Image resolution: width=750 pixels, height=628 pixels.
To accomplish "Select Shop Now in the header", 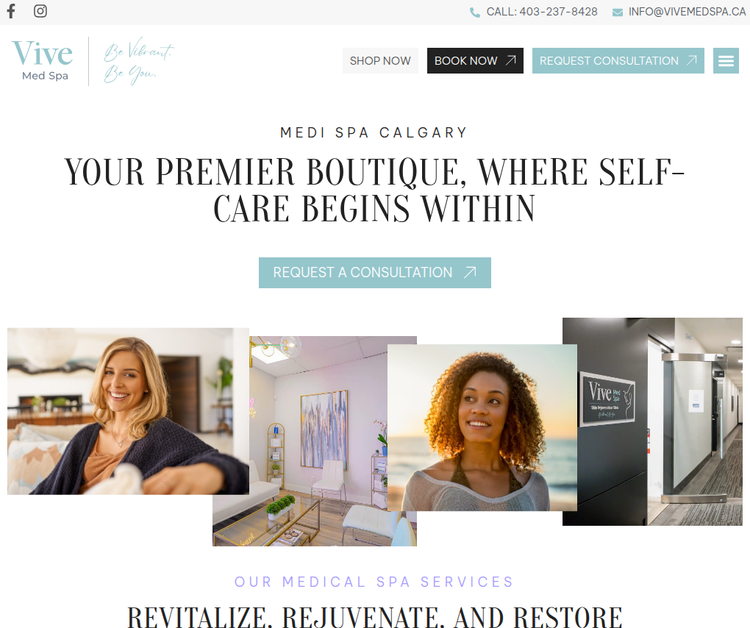I will pos(380,61).
